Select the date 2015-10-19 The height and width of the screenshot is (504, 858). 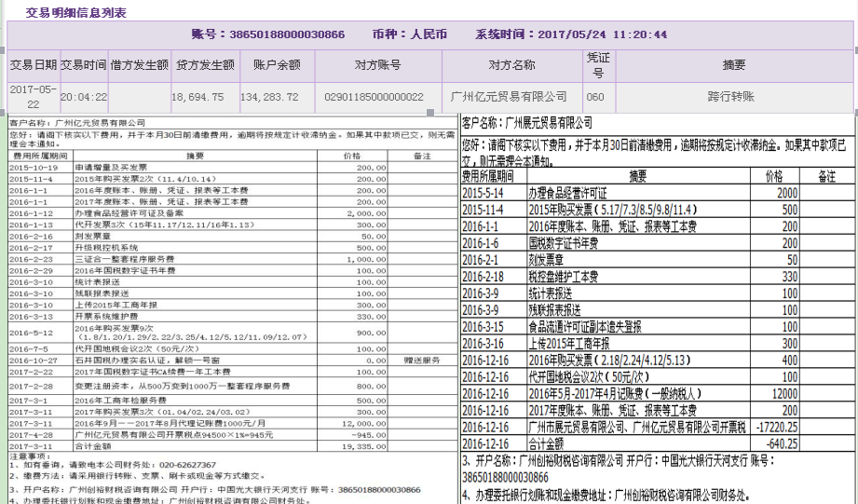click(x=34, y=168)
